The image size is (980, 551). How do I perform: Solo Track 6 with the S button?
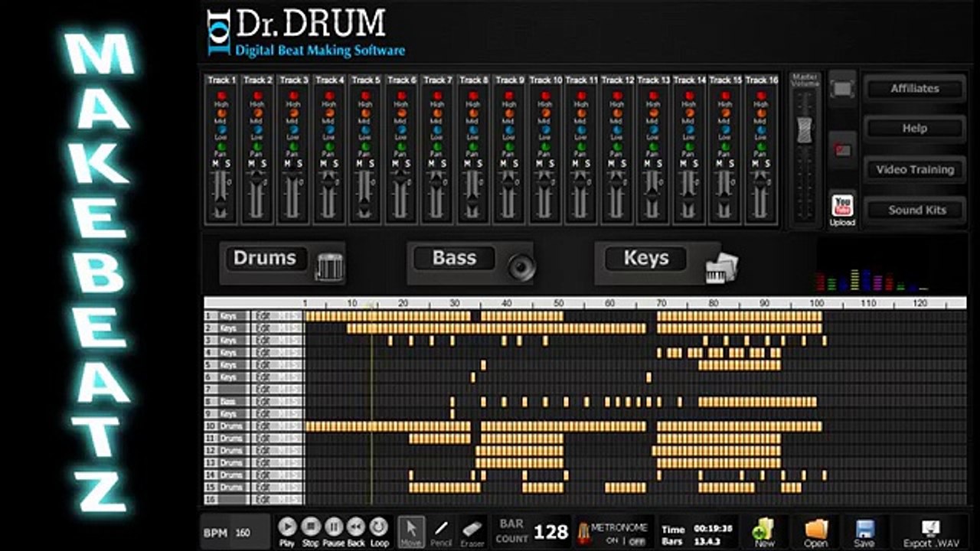[x=407, y=164]
